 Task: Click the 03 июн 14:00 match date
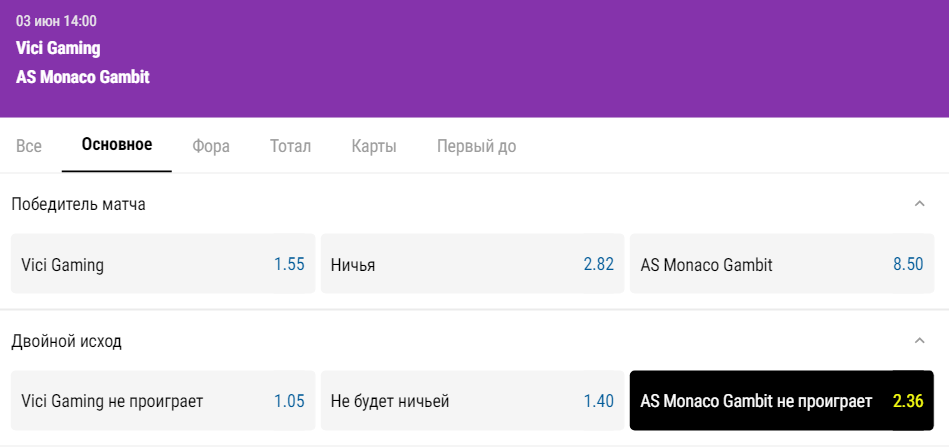point(56,21)
